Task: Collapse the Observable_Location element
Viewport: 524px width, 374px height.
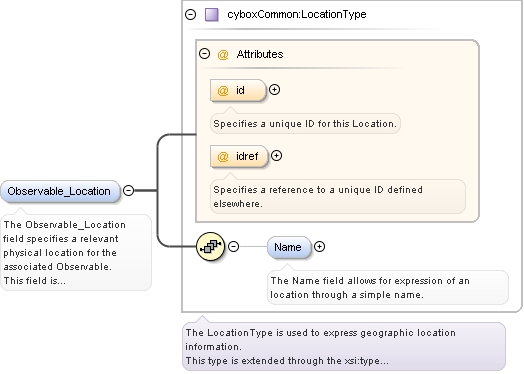Action: click(129, 191)
